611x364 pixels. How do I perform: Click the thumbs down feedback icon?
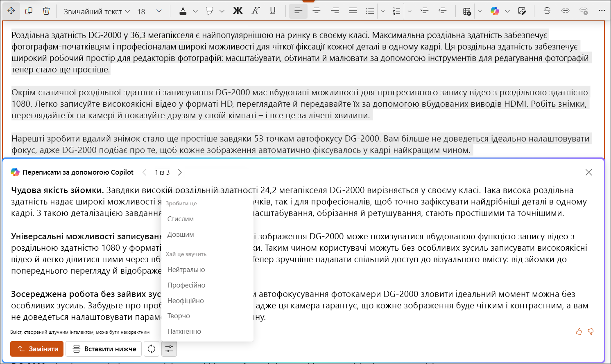click(x=591, y=332)
